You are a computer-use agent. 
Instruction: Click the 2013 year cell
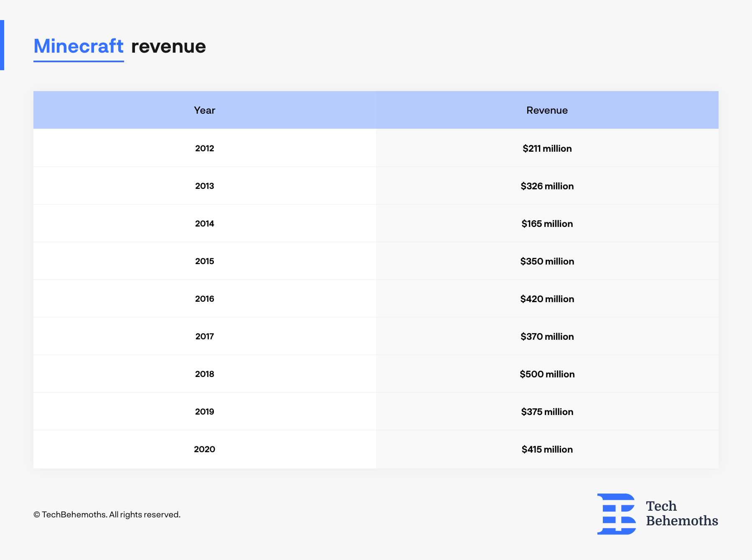click(205, 186)
